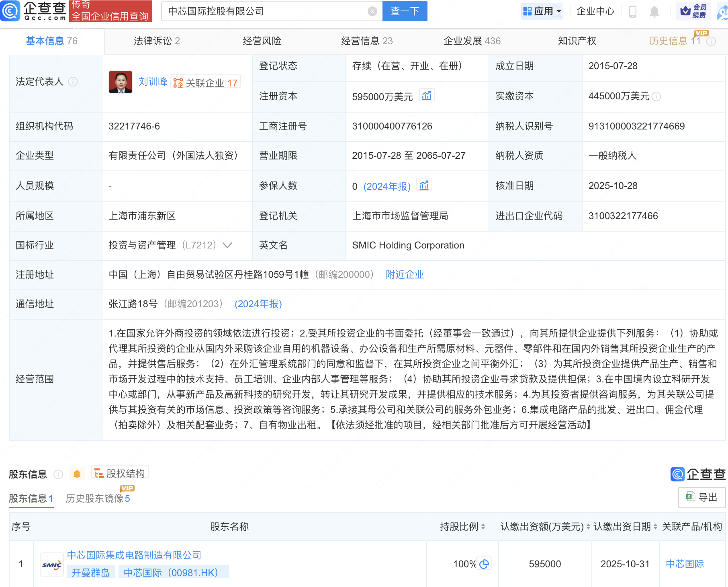Click the shareholder info alert bell icon

(x=77, y=474)
